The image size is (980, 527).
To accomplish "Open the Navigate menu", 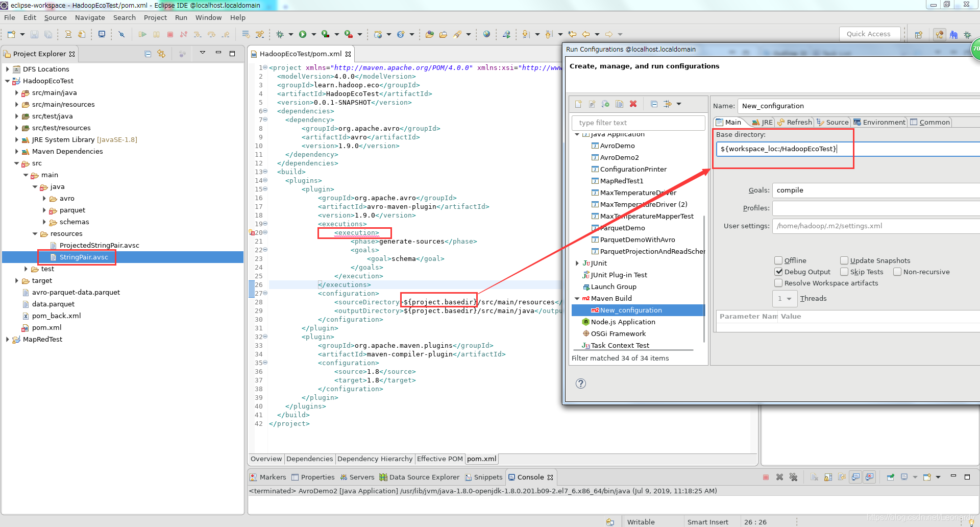I will click(90, 17).
